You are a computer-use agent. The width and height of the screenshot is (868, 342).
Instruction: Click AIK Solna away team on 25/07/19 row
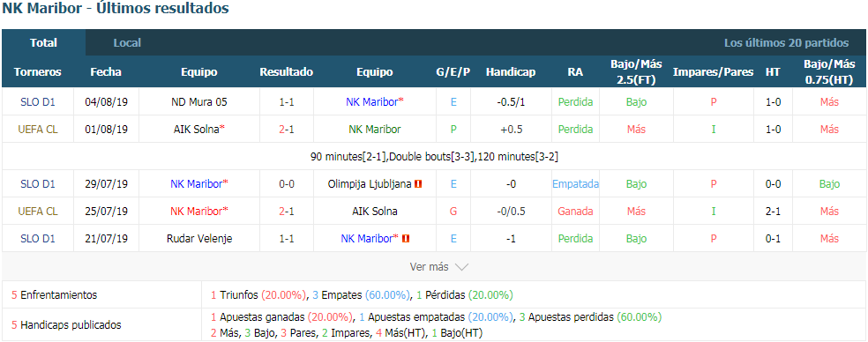click(x=375, y=211)
